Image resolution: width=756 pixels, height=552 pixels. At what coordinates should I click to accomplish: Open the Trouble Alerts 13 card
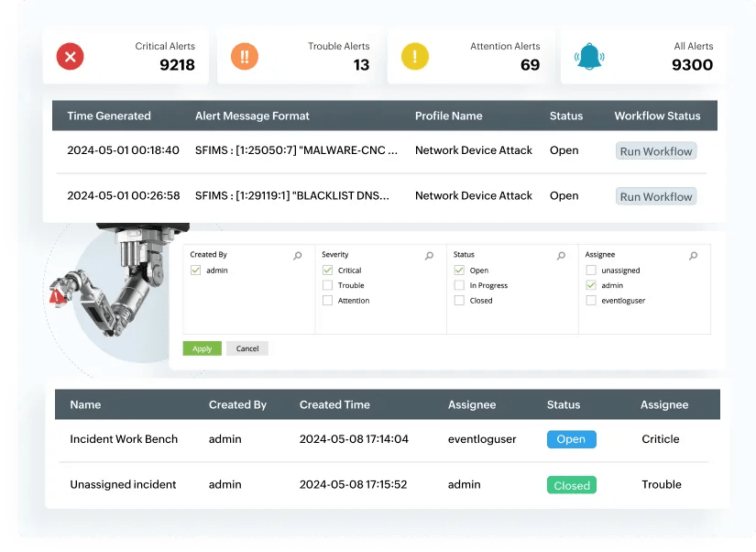[300, 57]
